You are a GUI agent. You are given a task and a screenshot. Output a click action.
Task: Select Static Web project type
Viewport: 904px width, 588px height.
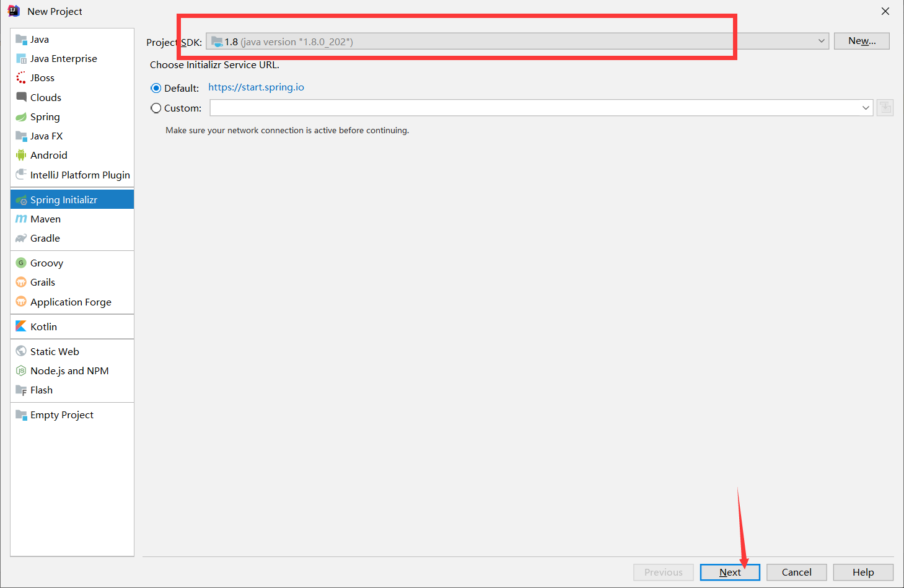(x=72, y=351)
